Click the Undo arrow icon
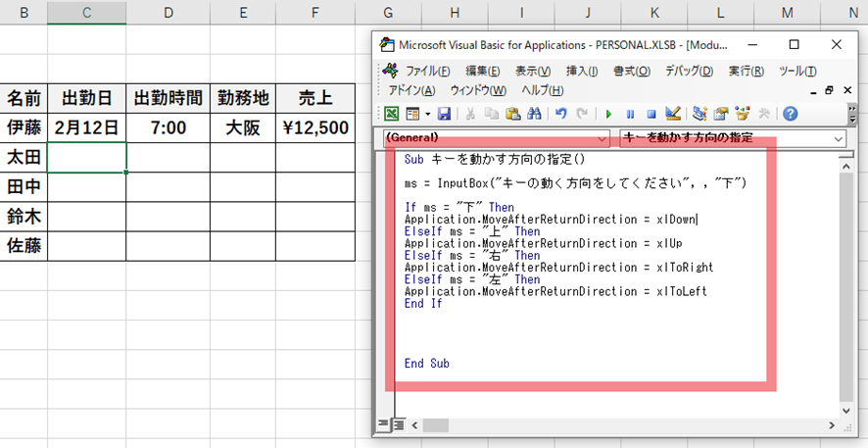868x448 pixels. point(560,114)
